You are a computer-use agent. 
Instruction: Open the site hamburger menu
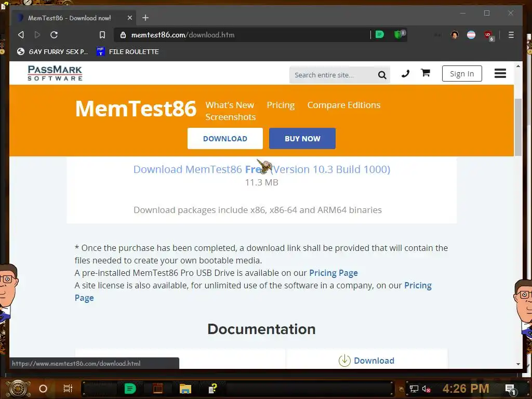tap(500, 73)
